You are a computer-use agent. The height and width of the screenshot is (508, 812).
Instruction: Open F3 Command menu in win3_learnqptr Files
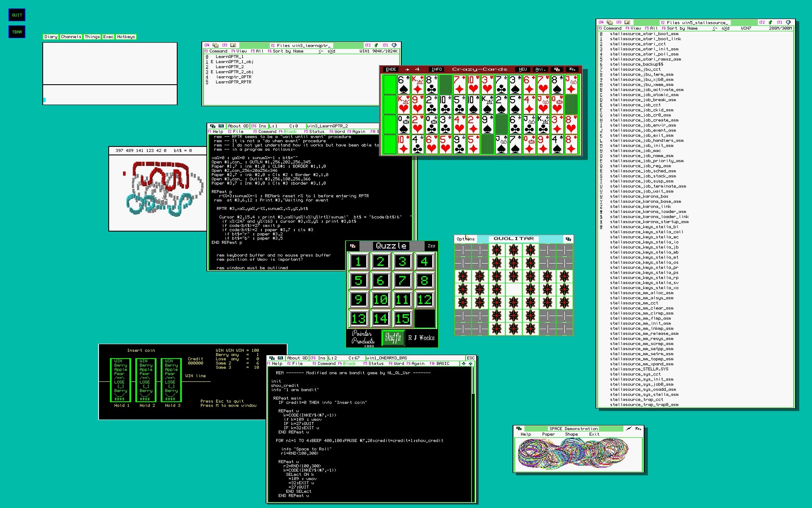click(x=216, y=51)
